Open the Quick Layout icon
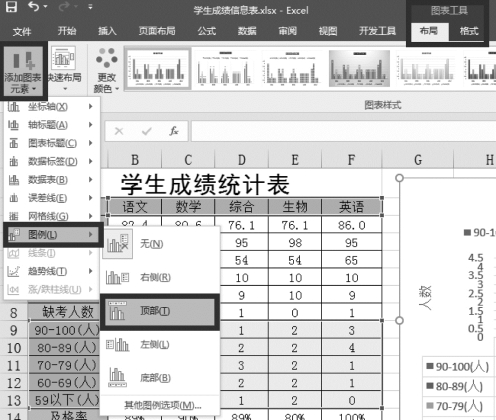The height and width of the screenshot is (420, 496). click(63, 68)
